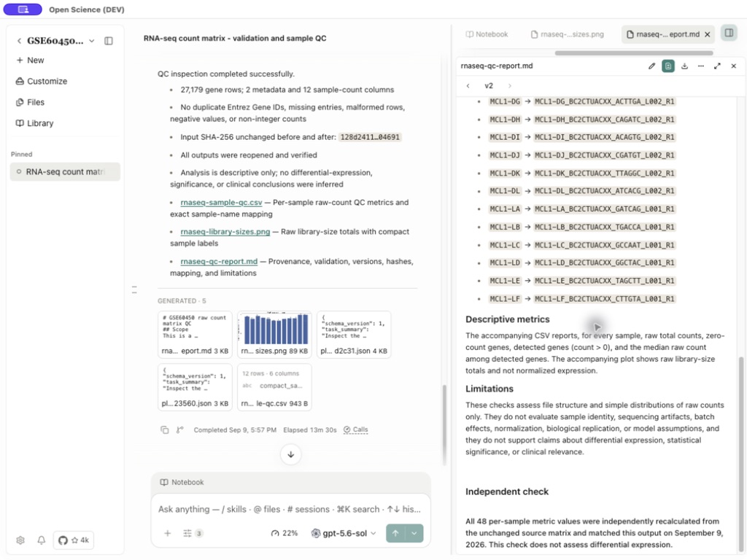Select pinned RNA-seq count matrix session
The height and width of the screenshot is (560, 747).
[65, 172]
